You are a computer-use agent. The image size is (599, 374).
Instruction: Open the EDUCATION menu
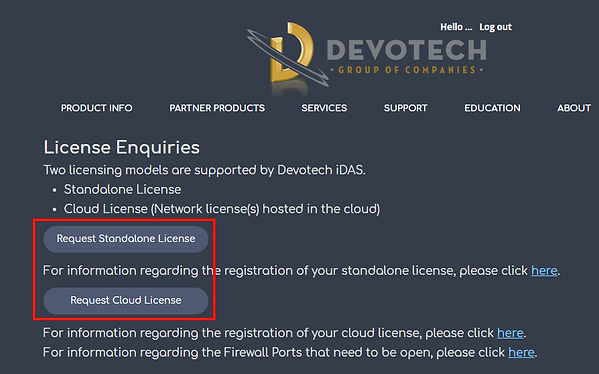492,108
